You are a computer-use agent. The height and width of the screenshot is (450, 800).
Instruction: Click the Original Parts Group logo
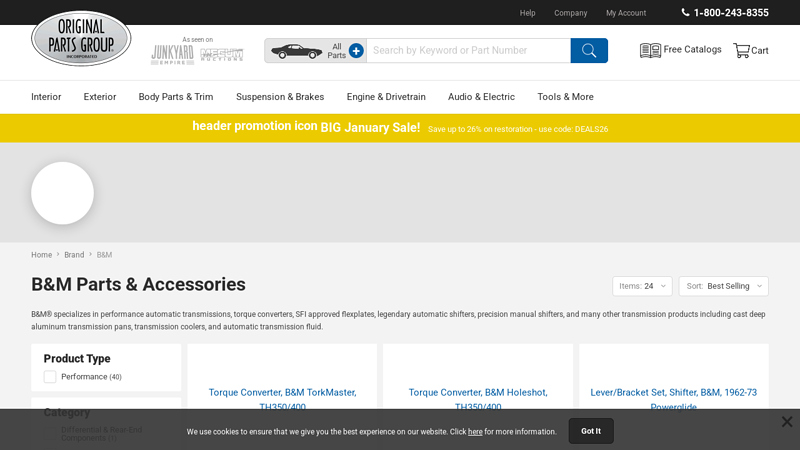pos(81,38)
